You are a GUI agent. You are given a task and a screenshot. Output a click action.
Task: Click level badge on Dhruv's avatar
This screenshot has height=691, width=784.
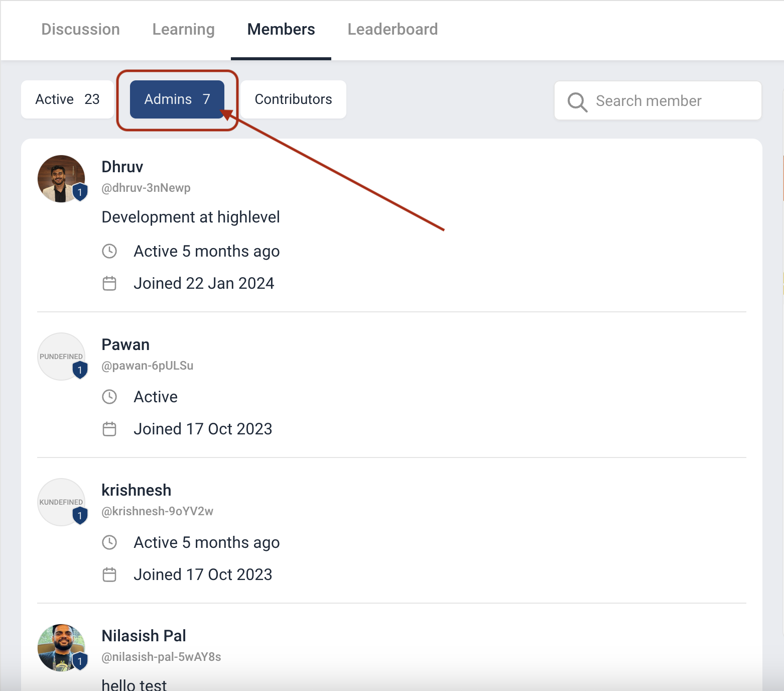point(80,192)
